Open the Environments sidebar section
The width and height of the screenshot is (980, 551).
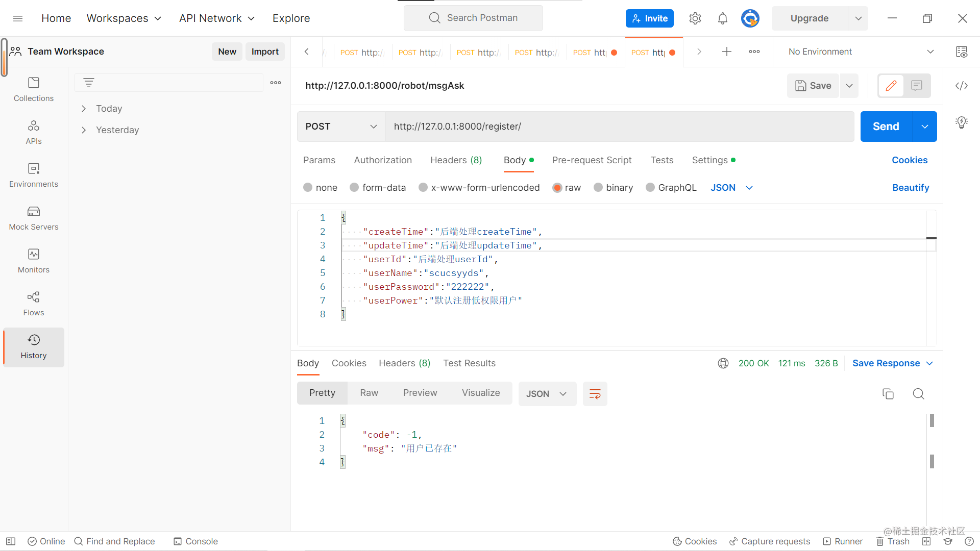(x=34, y=175)
